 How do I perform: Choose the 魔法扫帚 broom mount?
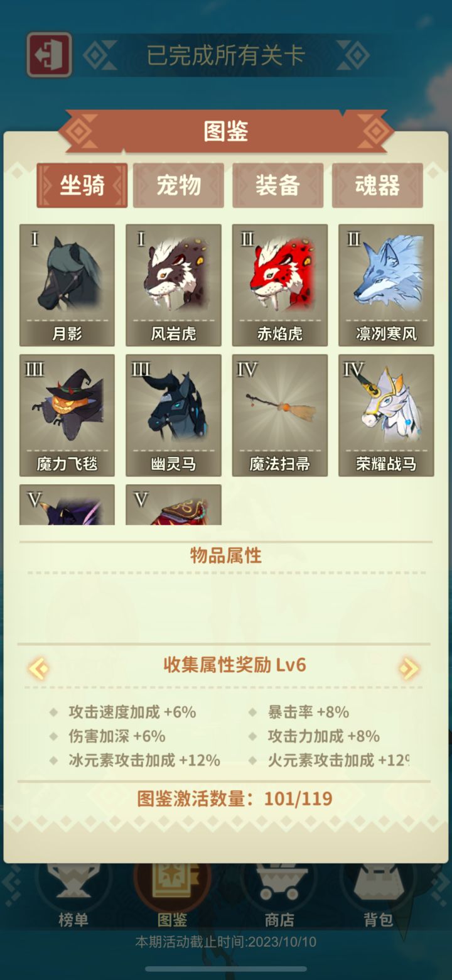pos(280,415)
